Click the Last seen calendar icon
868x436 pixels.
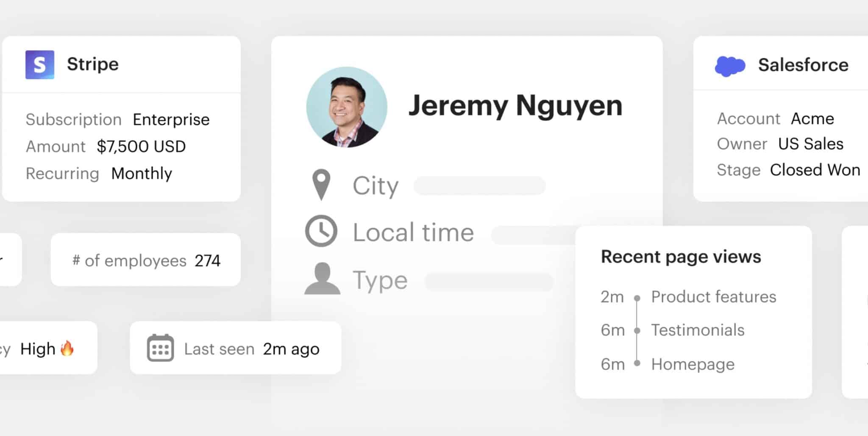point(160,348)
